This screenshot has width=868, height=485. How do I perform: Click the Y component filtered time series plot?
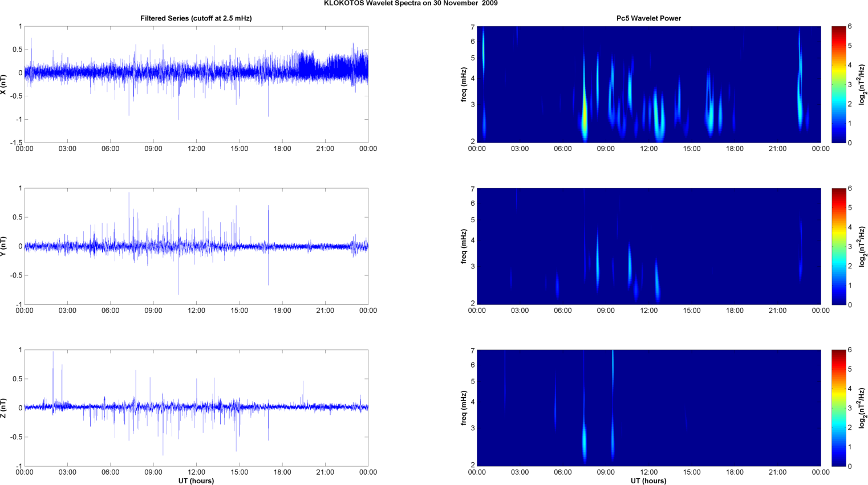[x=196, y=246]
